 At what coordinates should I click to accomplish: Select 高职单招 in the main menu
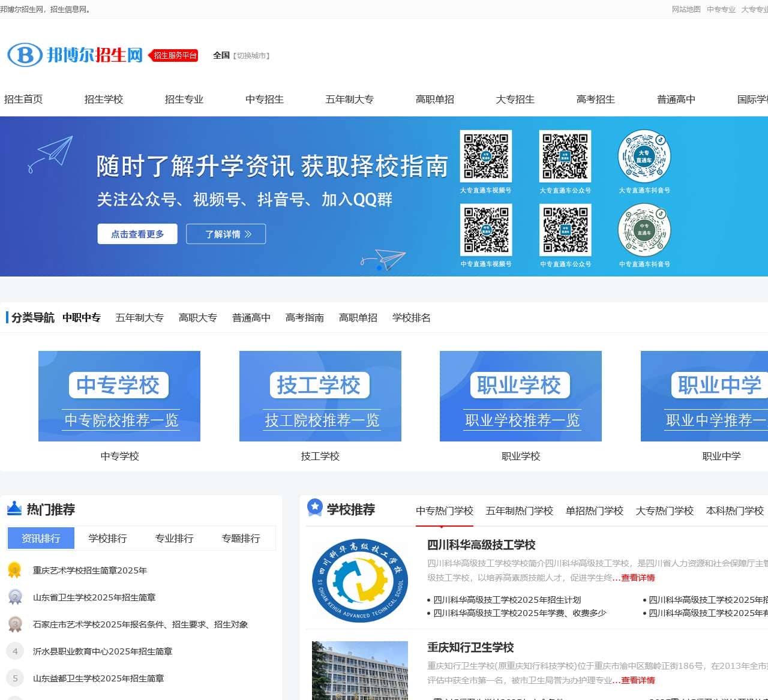coord(435,99)
